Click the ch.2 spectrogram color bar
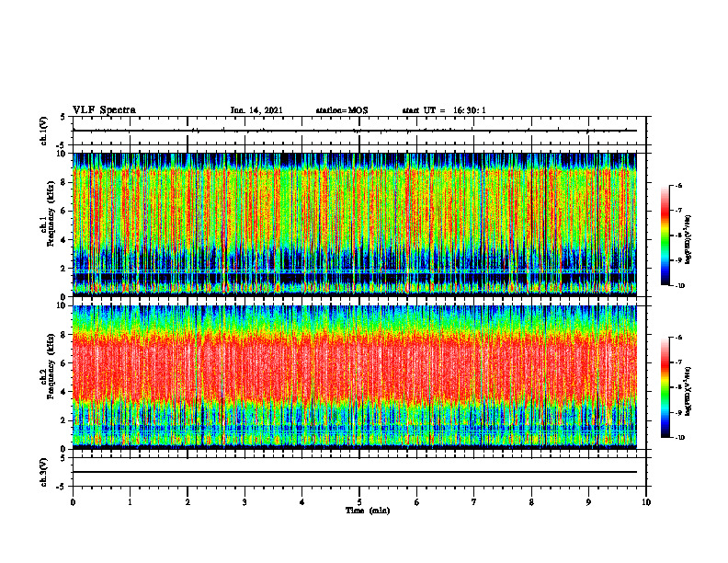This screenshot has width=728, height=563. (665, 387)
